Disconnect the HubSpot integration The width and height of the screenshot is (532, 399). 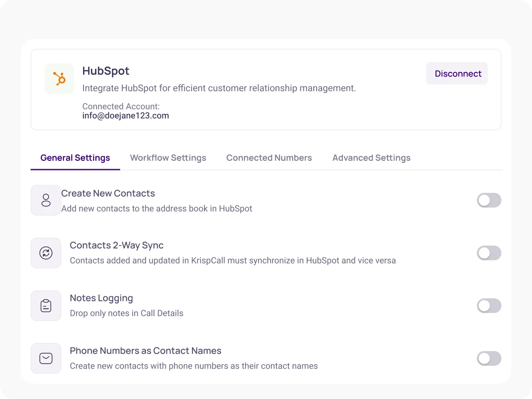pyautogui.click(x=457, y=74)
